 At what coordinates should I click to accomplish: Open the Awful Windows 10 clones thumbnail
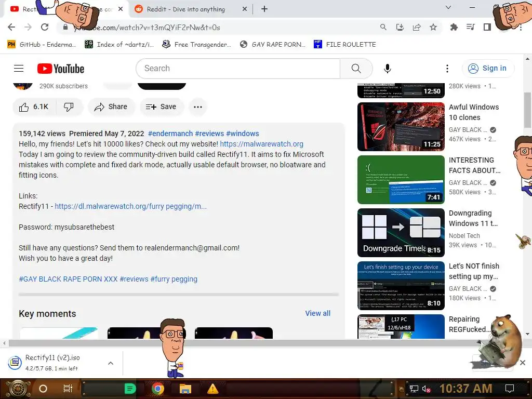click(x=401, y=127)
